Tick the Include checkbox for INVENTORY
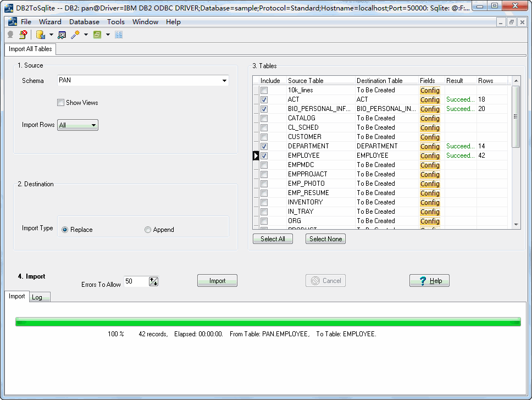Viewport: 532px width, 400px height. (264, 202)
